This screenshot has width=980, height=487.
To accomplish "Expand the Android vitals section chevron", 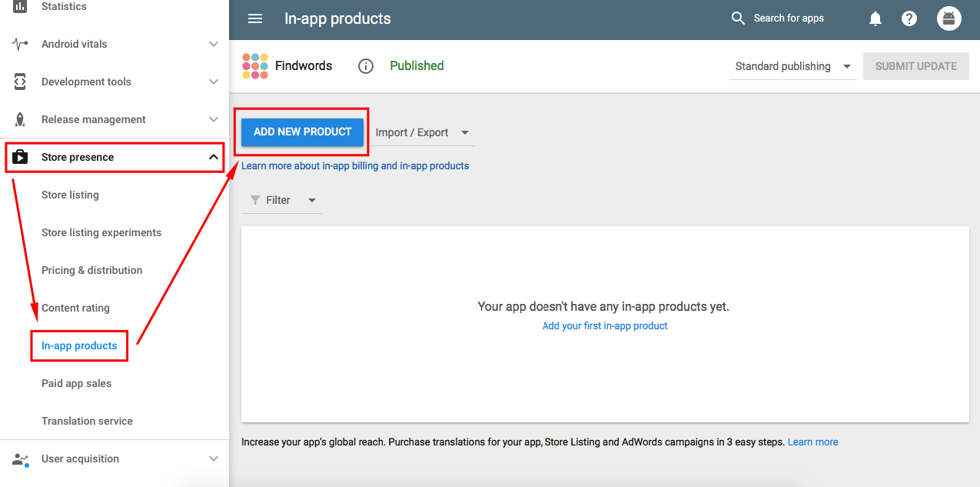I will [214, 44].
